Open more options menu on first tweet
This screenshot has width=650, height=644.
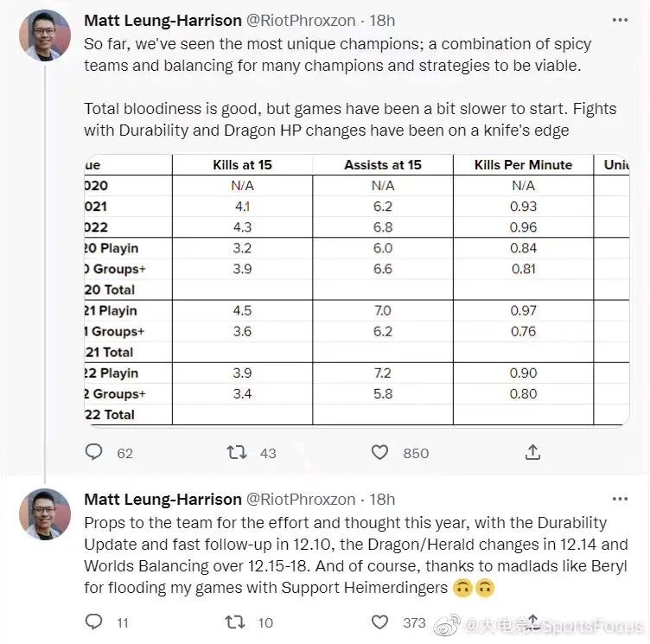620,20
